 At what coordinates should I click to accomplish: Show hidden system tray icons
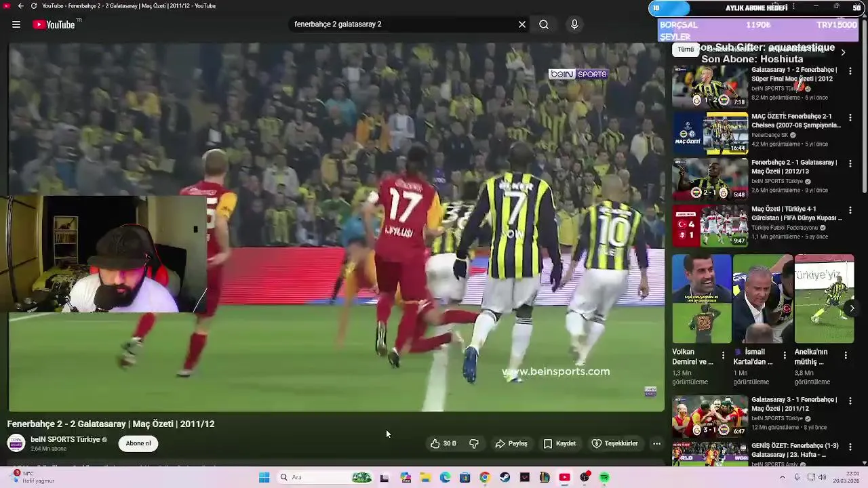pos(782,477)
